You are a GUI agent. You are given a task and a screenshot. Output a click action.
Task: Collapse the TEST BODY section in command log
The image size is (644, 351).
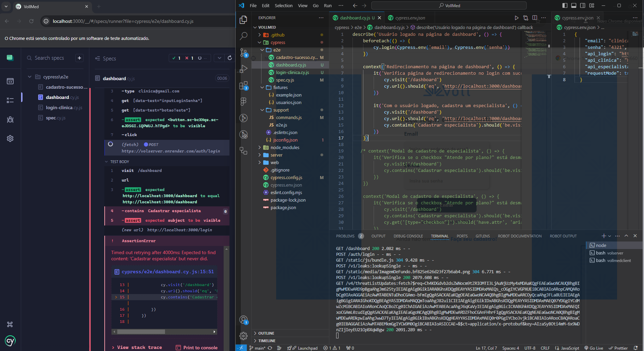click(106, 162)
